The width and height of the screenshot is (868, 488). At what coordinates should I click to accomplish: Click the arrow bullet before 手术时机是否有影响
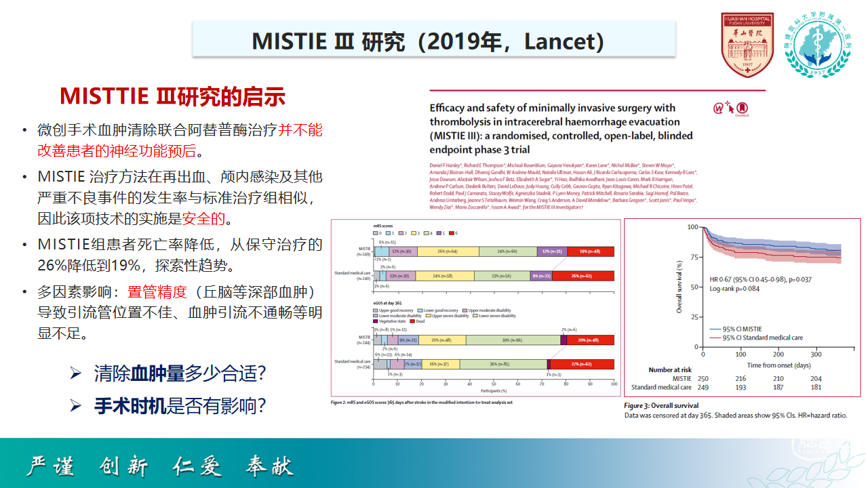[x=76, y=406]
